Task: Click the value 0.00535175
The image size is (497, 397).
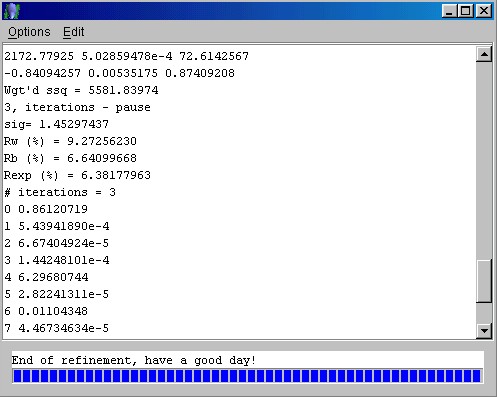Action: (x=123, y=73)
